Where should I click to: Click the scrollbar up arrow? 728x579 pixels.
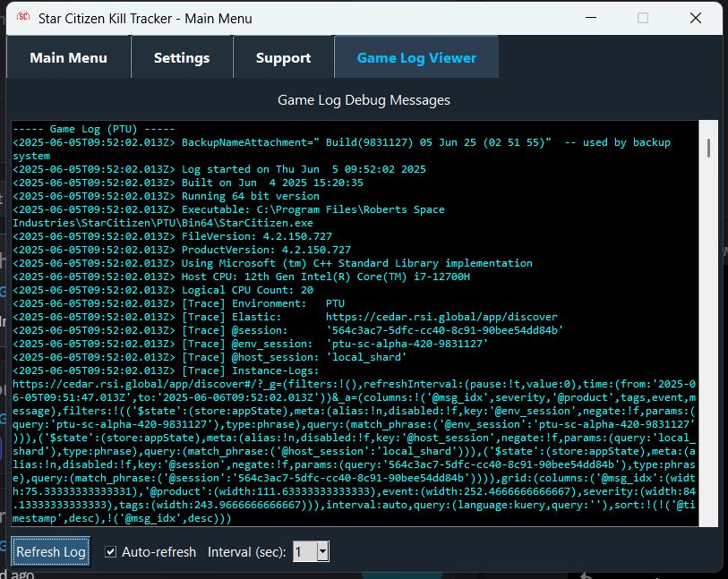coord(710,127)
